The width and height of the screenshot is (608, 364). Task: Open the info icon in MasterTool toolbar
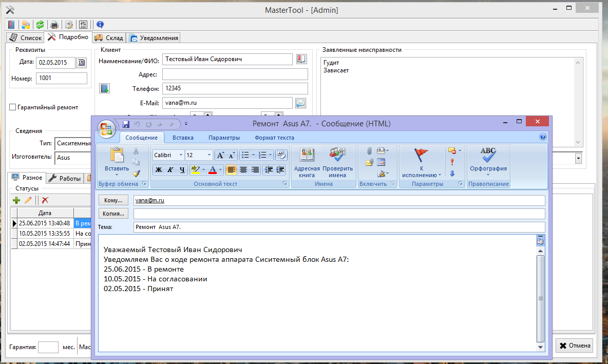click(x=100, y=25)
